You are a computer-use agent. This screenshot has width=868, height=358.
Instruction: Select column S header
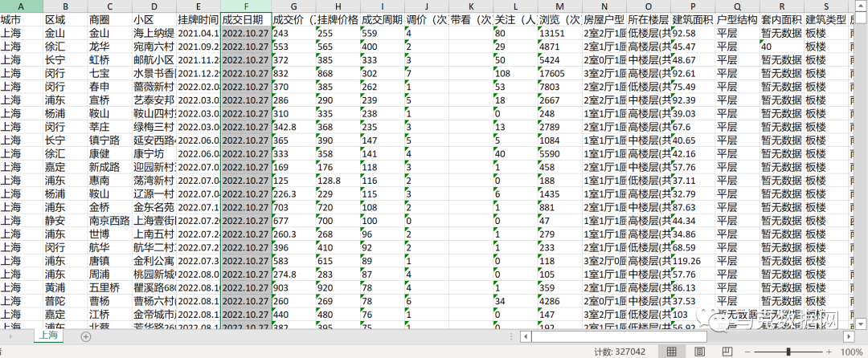click(825, 6)
